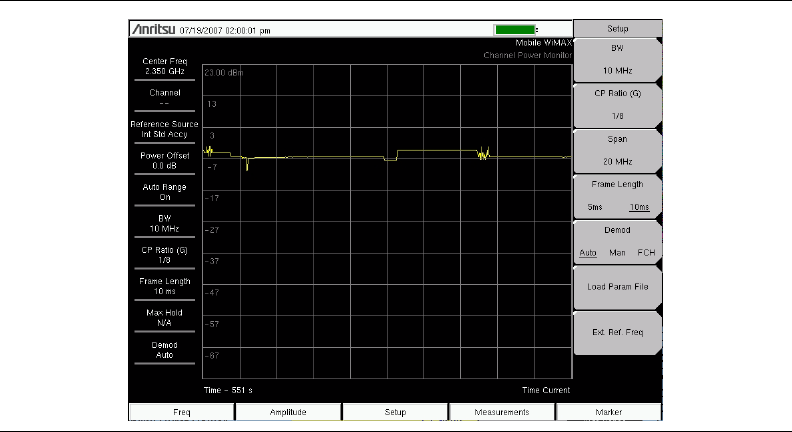Open the Marker menu tab
This screenshot has width=792, height=432.
tap(609, 412)
